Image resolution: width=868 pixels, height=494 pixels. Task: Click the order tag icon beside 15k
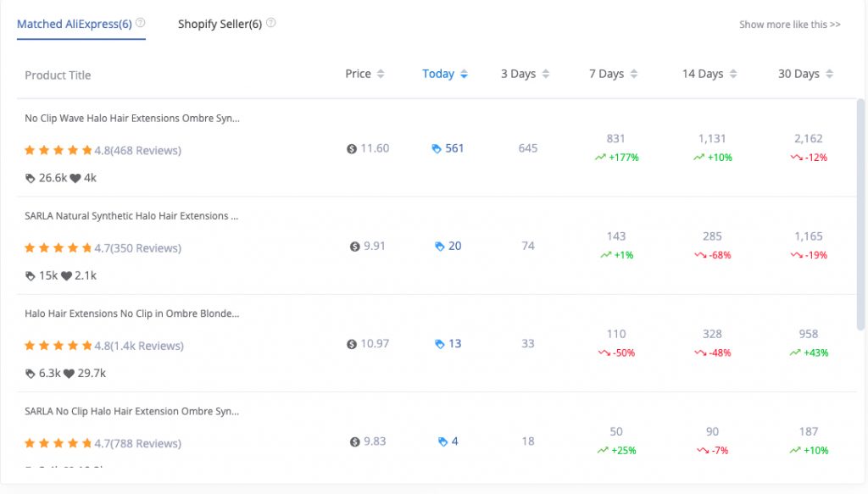tap(30, 275)
